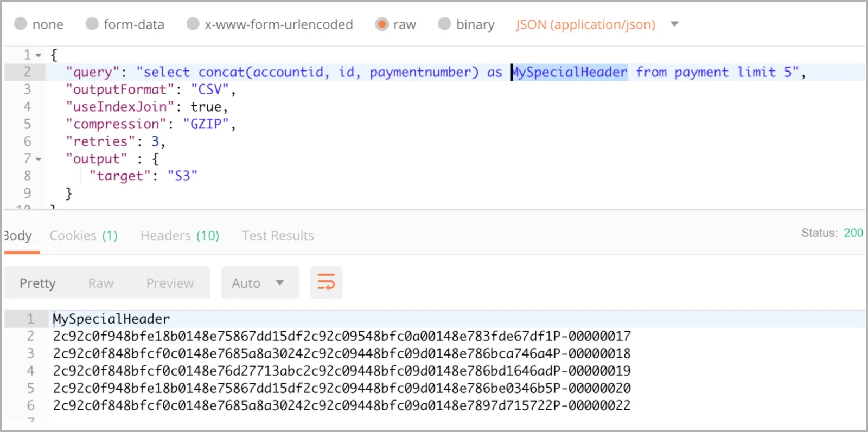Image resolution: width=868 pixels, height=432 pixels.
Task: Click the "compression" key on line 5
Action: tap(116, 124)
